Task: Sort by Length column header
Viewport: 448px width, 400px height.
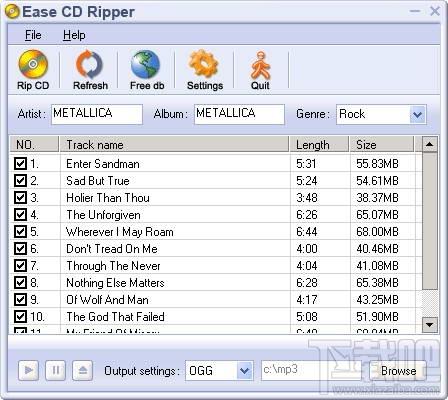Action: coord(319,144)
